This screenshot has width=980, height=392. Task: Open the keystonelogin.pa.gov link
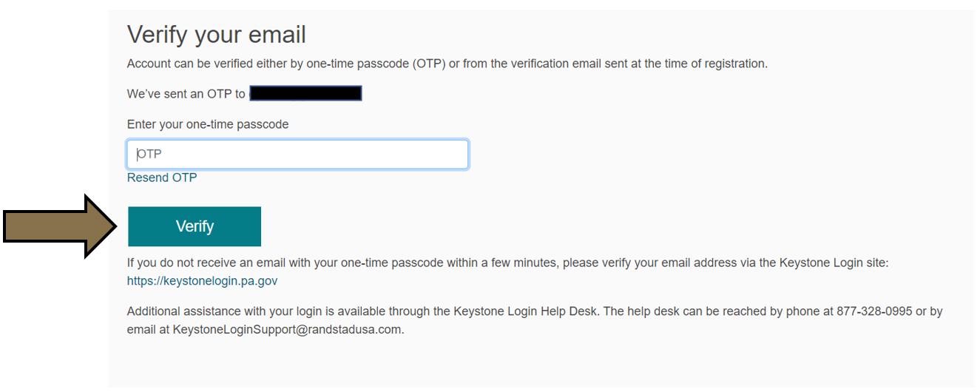point(202,281)
